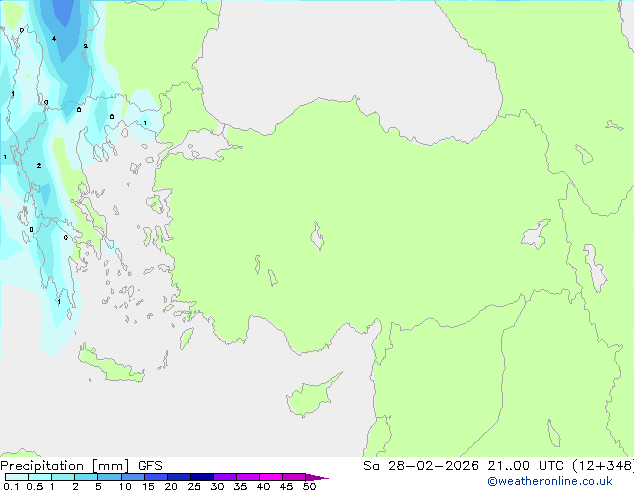Viewport: 634px width, 490px height.
Task: Select the 2–5 mm legend color swatch
Action: pos(86,477)
